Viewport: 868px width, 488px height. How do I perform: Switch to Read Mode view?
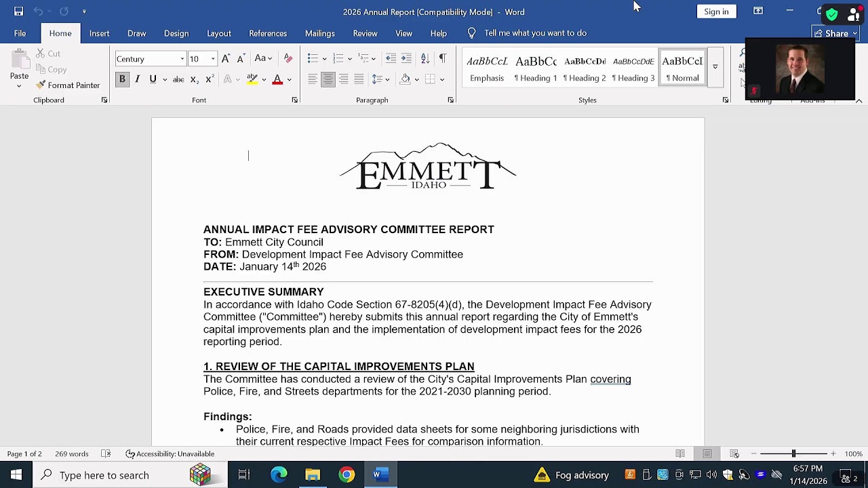pyautogui.click(x=680, y=453)
